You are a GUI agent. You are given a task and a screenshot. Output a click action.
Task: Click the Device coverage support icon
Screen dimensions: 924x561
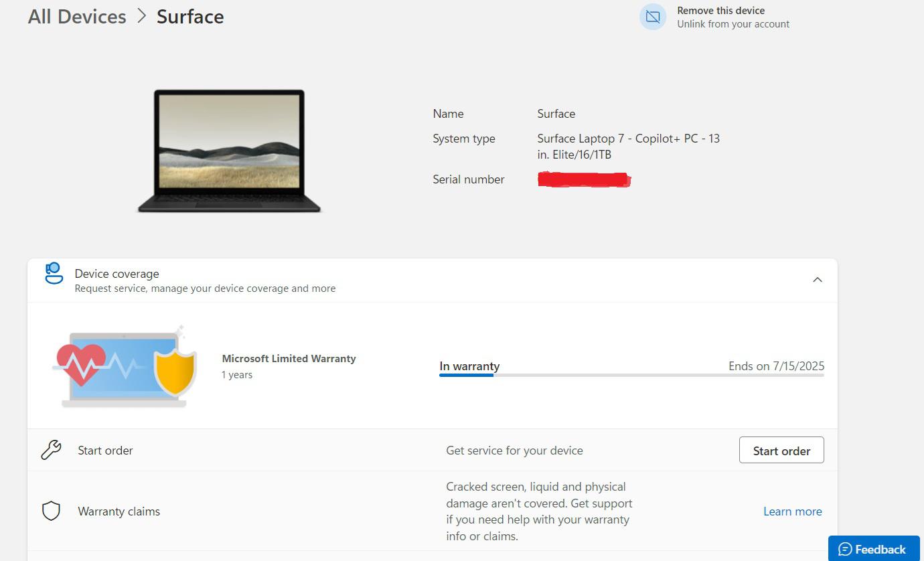click(54, 274)
